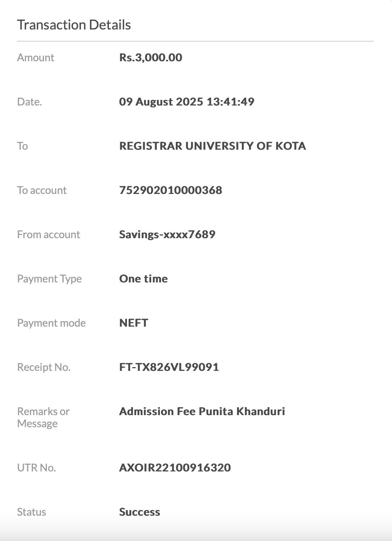
Task: Click the Transaction Details heading
Action: [x=74, y=25]
